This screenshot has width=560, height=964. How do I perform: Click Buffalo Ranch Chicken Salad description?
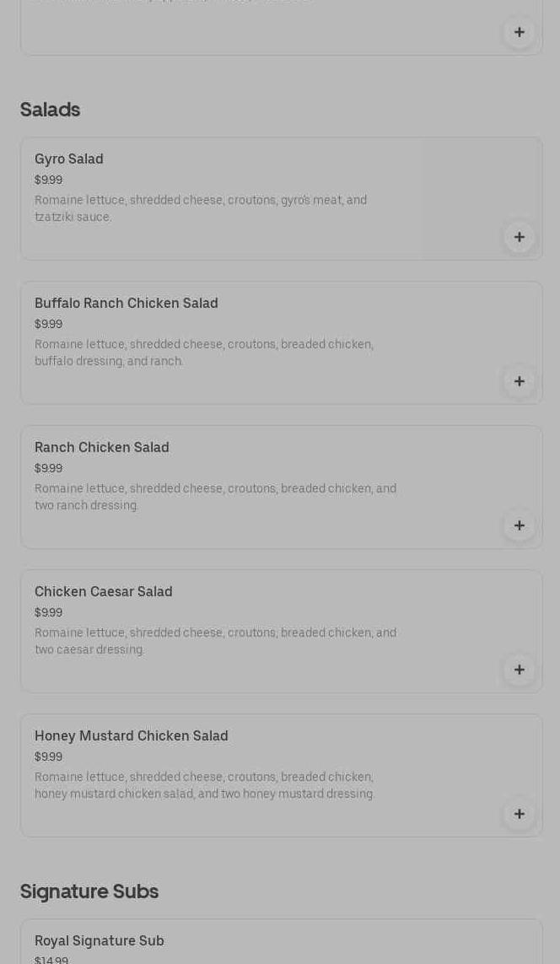204,353
